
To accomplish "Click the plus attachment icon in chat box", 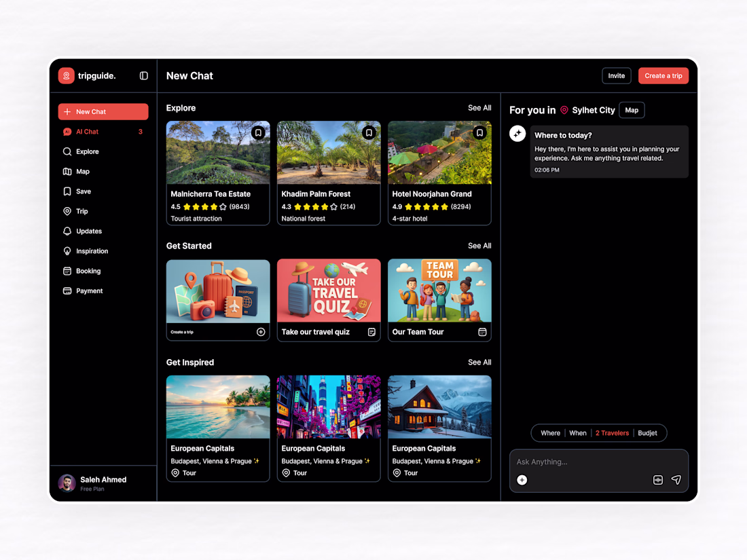I will [x=522, y=480].
